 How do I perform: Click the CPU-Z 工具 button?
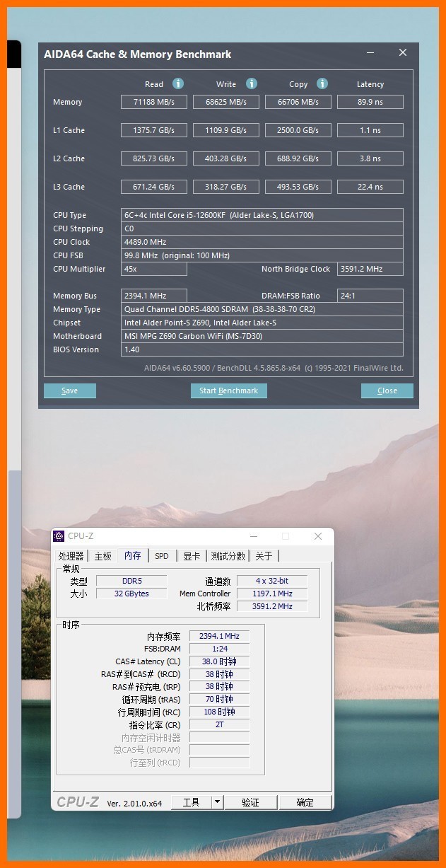[x=192, y=802]
